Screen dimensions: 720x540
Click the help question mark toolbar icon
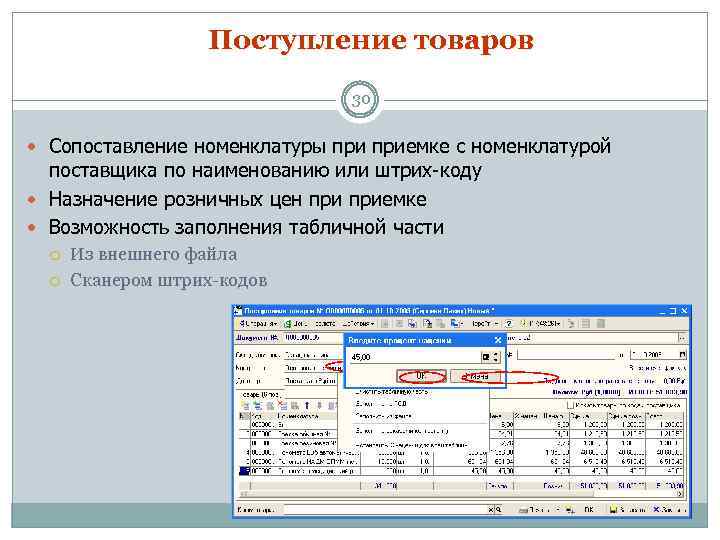click(508, 324)
